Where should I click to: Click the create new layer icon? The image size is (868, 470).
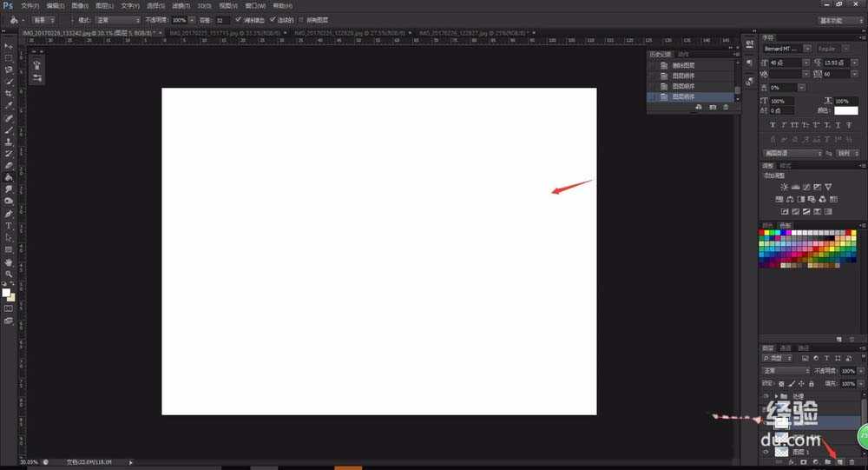(x=839, y=461)
